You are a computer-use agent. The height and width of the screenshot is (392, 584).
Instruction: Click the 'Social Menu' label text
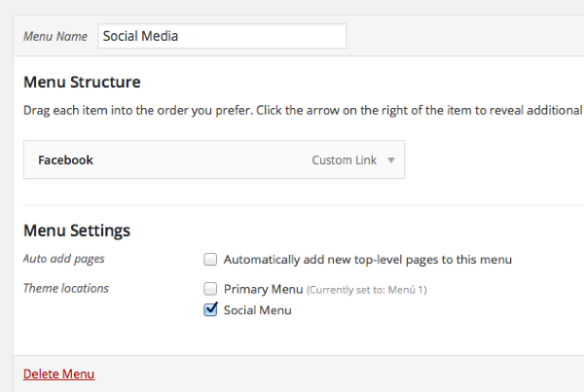257,310
